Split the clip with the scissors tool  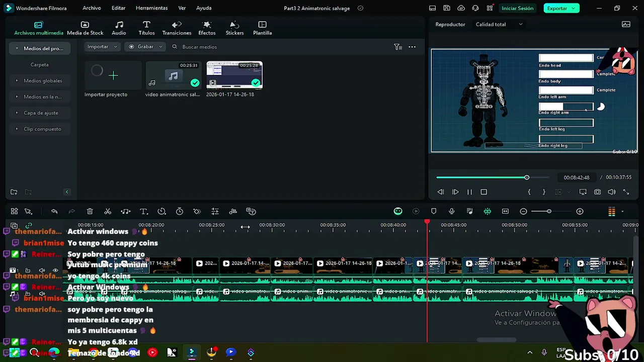[108, 212]
